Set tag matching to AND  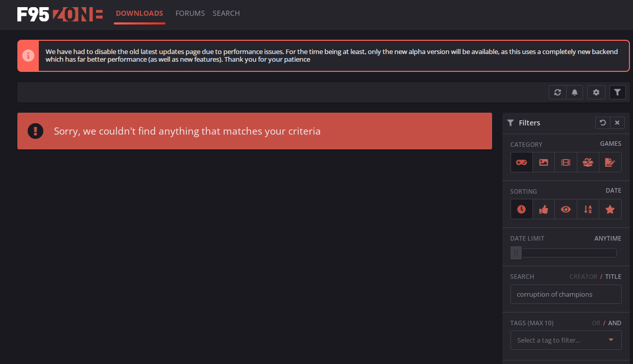point(615,323)
